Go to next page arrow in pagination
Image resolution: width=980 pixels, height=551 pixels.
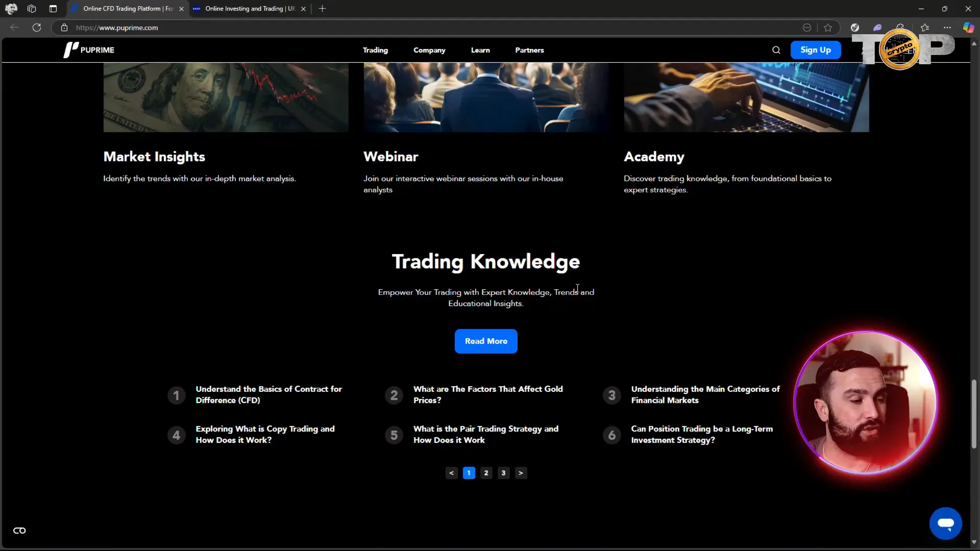pyautogui.click(x=521, y=473)
